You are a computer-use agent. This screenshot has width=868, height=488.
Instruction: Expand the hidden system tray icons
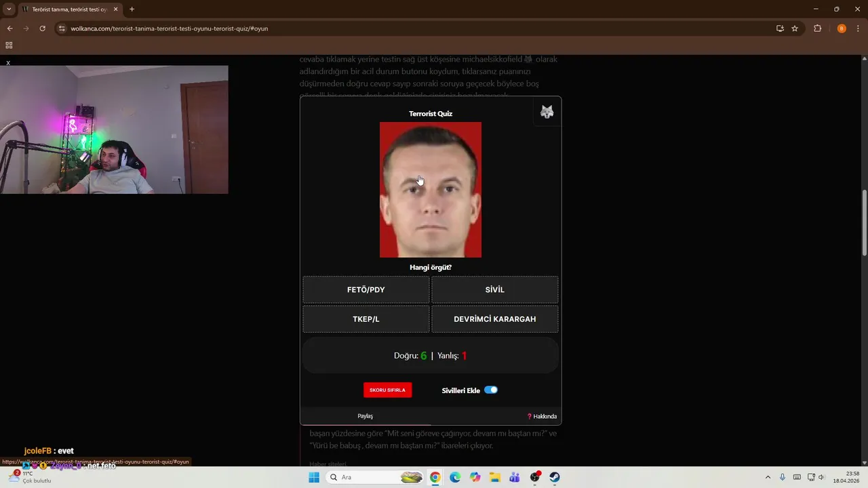tap(768, 477)
